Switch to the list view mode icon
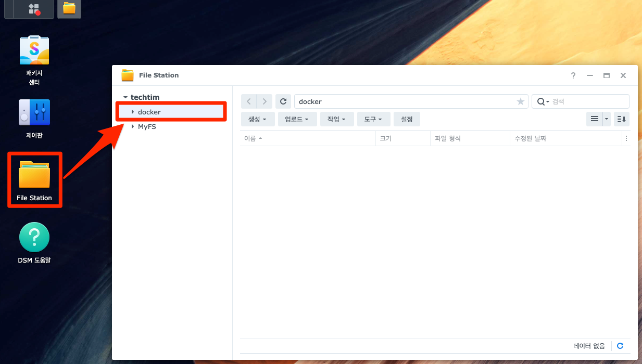The width and height of the screenshot is (642, 364). tap(594, 119)
